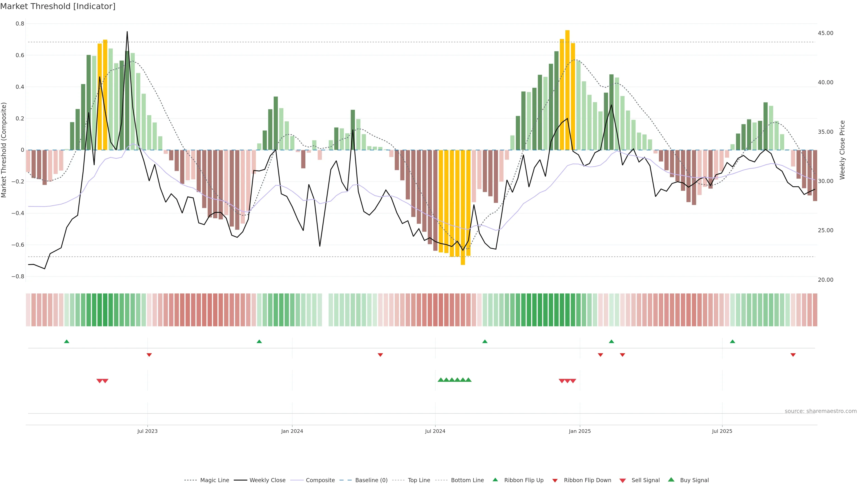Click the Buy Signal legend triangle icon
The height and width of the screenshot is (488, 868).
click(x=671, y=480)
